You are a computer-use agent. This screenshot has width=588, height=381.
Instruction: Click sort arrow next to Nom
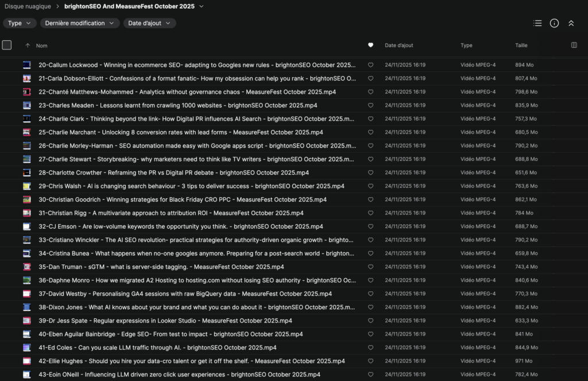(28, 45)
